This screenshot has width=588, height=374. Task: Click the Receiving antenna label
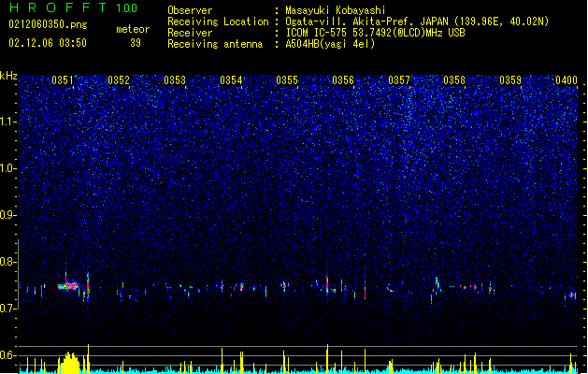point(215,44)
